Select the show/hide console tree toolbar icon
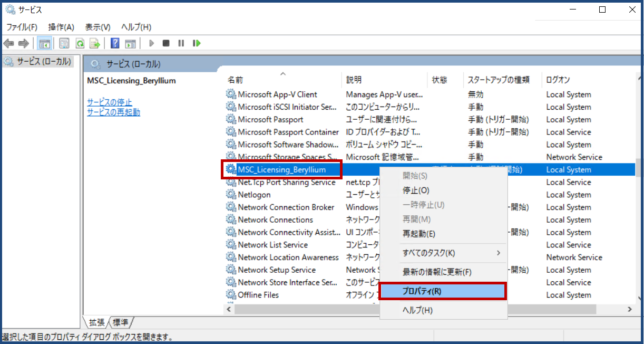 (x=45, y=43)
